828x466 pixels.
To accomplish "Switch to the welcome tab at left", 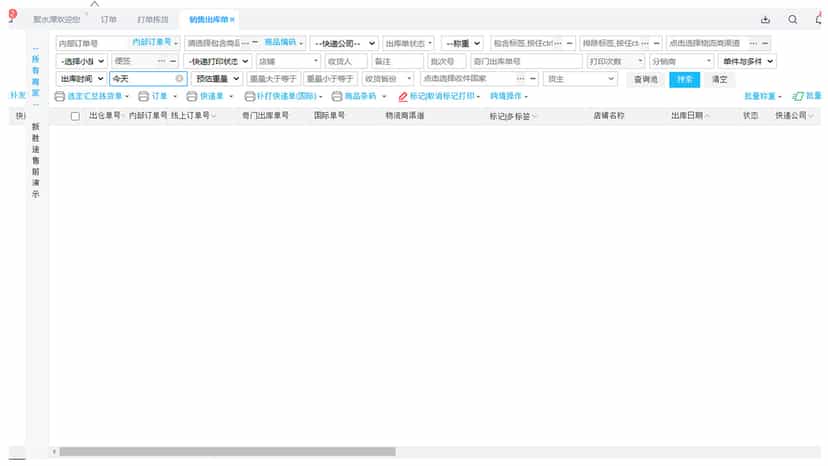I will [x=57, y=20].
